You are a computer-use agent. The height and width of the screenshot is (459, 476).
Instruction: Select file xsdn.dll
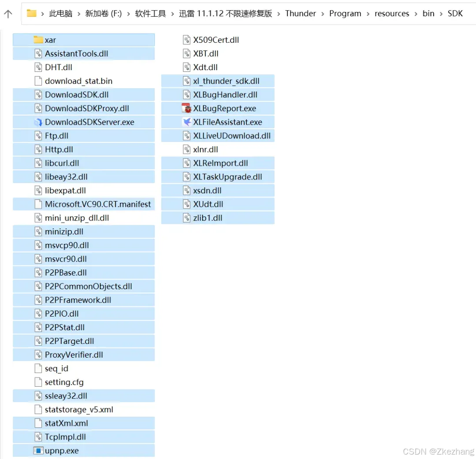[218, 190]
